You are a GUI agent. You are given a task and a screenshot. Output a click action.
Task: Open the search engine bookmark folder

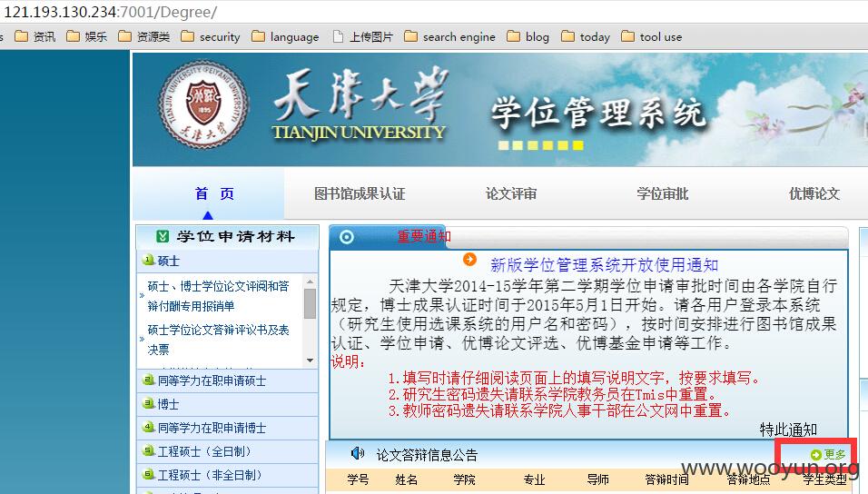449,37
